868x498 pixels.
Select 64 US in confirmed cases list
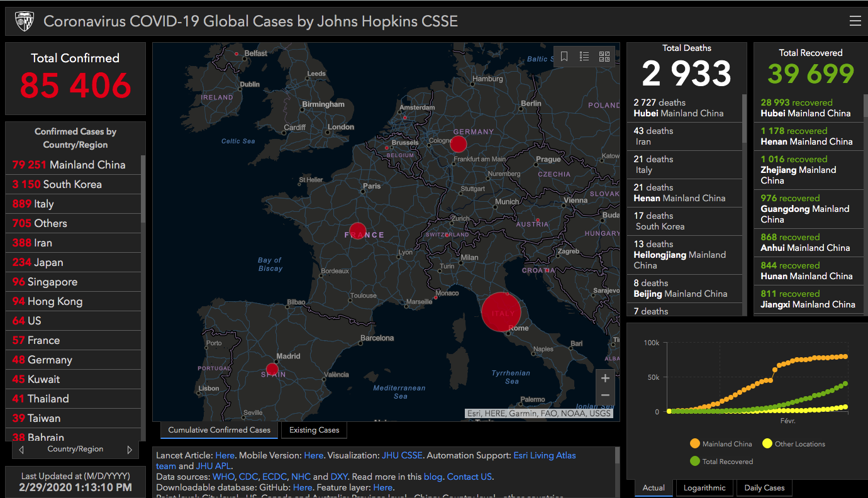point(73,321)
